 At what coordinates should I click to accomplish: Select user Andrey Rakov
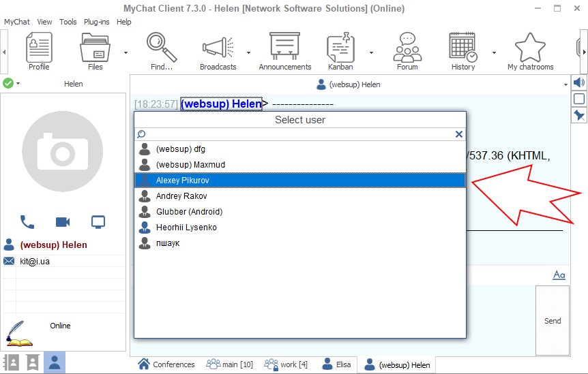point(300,196)
